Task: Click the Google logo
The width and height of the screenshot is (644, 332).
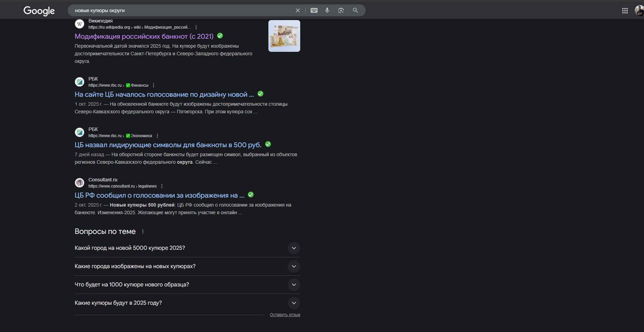Action: click(39, 11)
